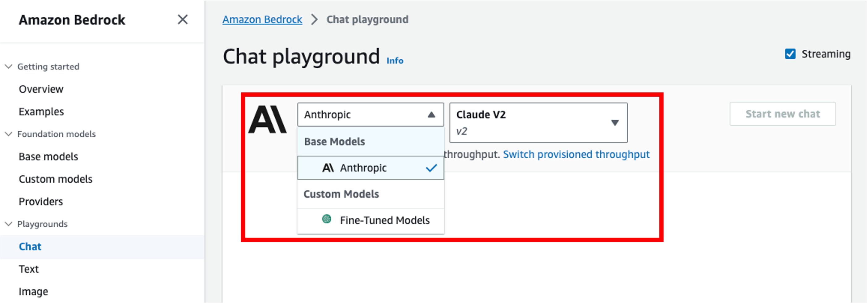Click the large Anthropic logo icon

pyautogui.click(x=268, y=119)
